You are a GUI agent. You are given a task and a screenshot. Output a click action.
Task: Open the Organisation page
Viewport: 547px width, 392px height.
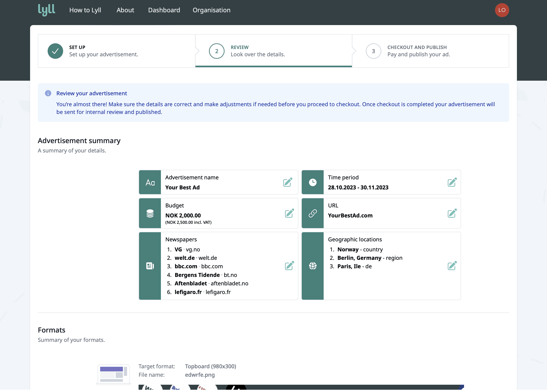pyautogui.click(x=211, y=10)
